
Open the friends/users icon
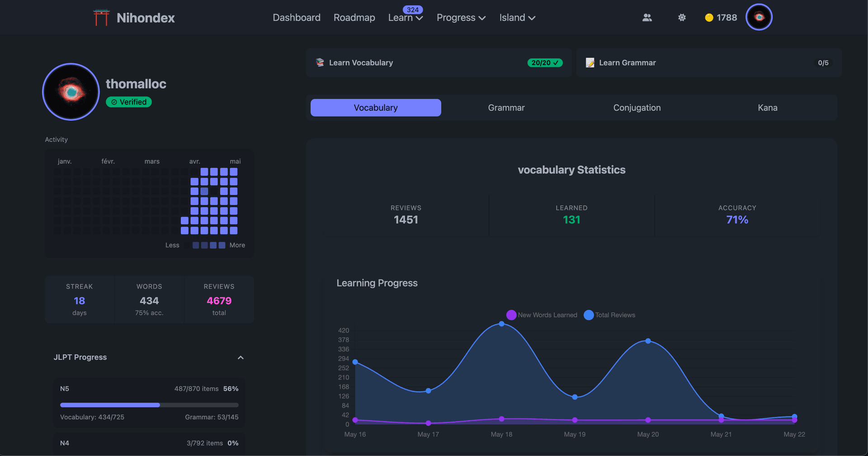pos(647,18)
